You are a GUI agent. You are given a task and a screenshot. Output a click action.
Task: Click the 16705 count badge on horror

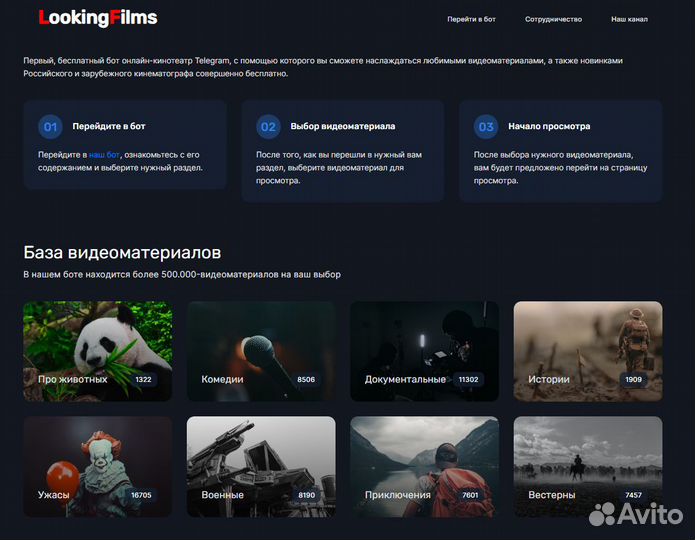tap(141, 495)
